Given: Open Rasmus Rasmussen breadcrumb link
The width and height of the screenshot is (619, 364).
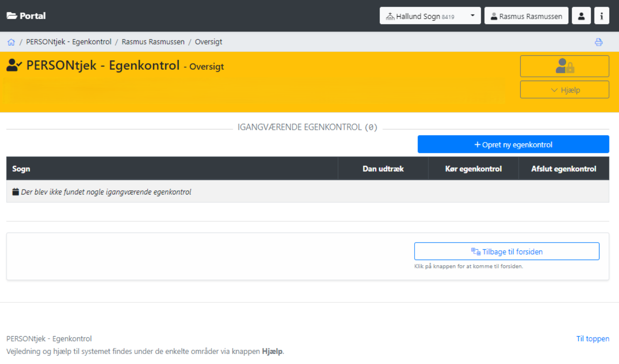Looking at the screenshot, I should [x=153, y=42].
